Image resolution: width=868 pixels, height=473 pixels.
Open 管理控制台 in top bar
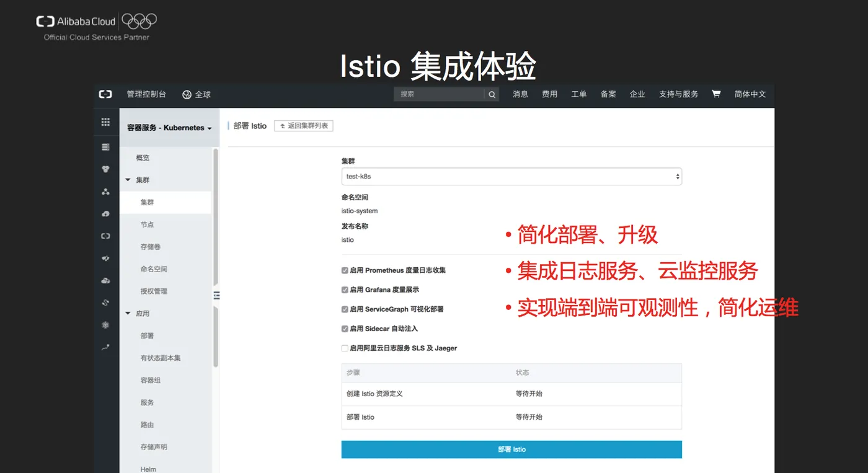pyautogui.click(x=146, y=94)
